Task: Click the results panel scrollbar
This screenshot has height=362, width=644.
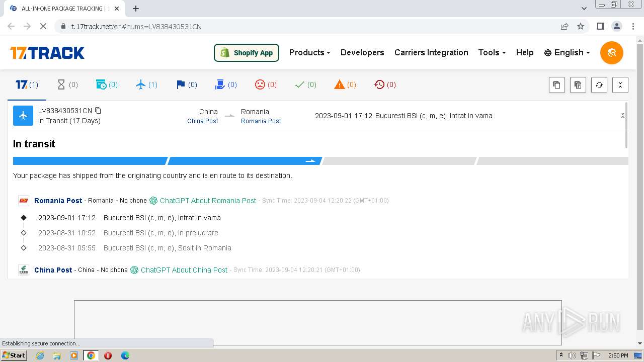Action: click(x=626, y=125)
